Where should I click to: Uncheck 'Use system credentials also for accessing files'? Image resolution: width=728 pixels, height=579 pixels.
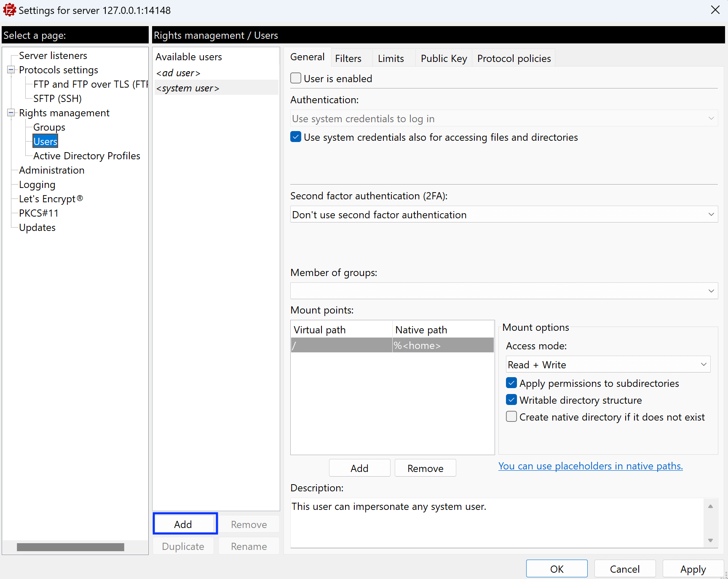[296, 137]
